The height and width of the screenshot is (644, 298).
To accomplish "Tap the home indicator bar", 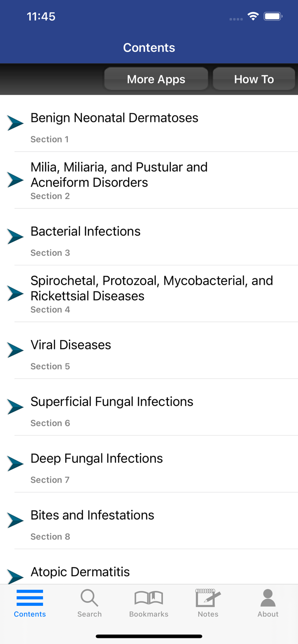I will click(x=149, y=636).
